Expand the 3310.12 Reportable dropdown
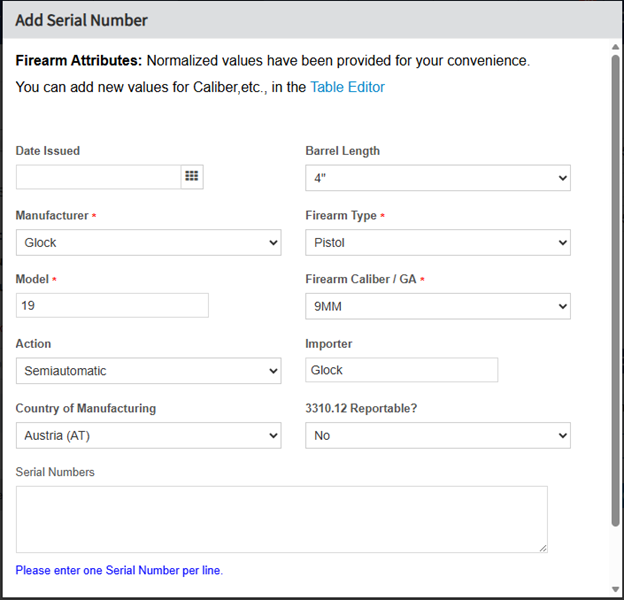Screen dimensions: 624x600 tap(437, 435)
